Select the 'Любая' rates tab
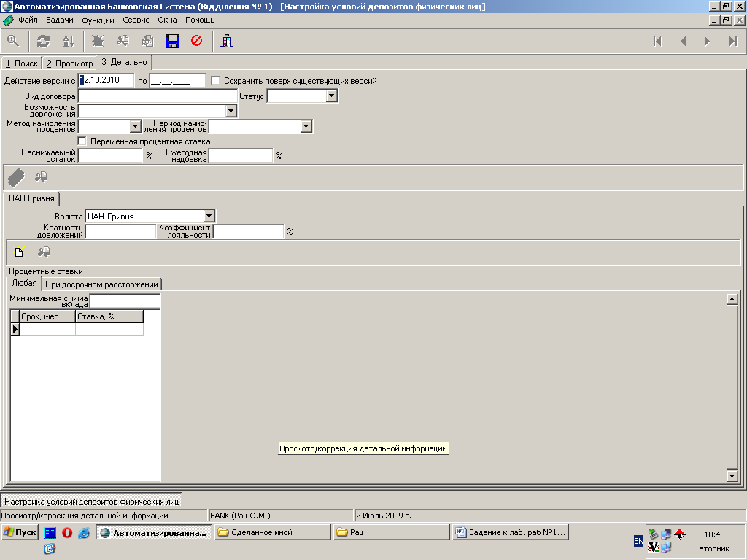 click(24, 283)
